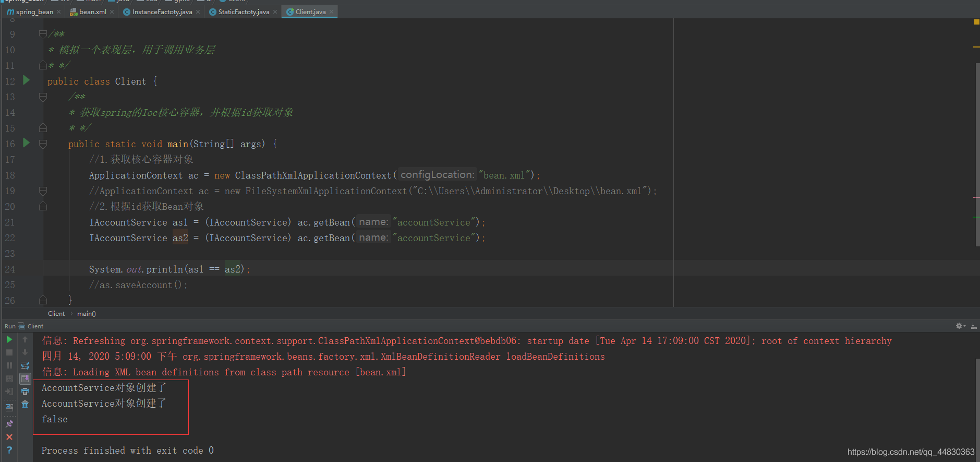Fold the comment block at line 20
980x462 pixels.
pos(43,207)
